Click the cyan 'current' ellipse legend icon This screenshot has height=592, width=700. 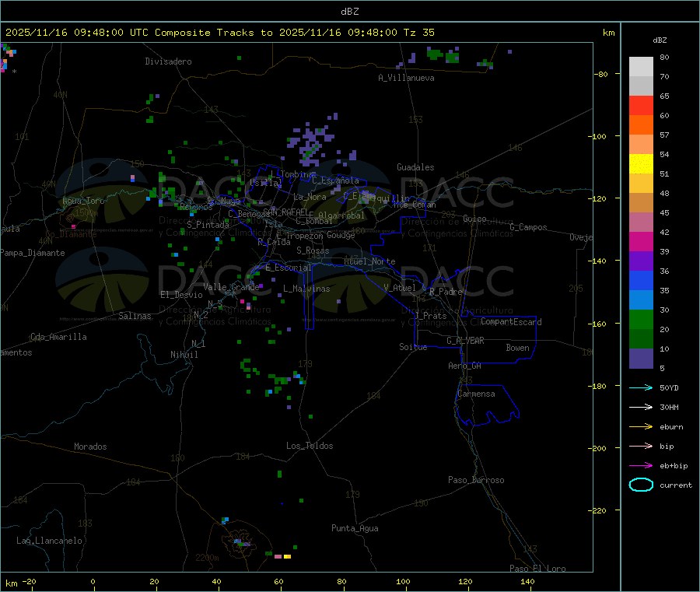641,485
